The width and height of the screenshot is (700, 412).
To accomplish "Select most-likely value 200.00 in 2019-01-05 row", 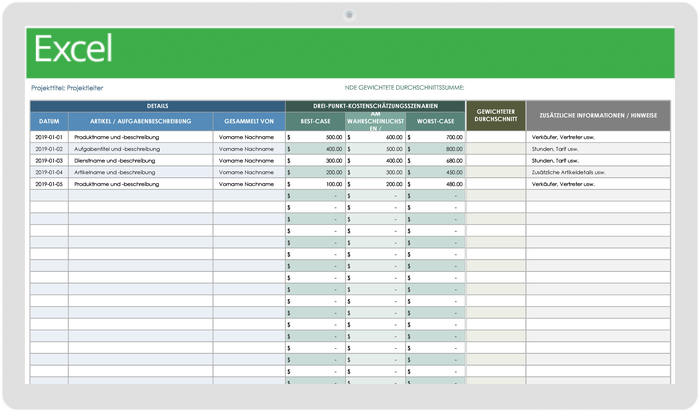I will pyautogui.click(x=375, y=184).
